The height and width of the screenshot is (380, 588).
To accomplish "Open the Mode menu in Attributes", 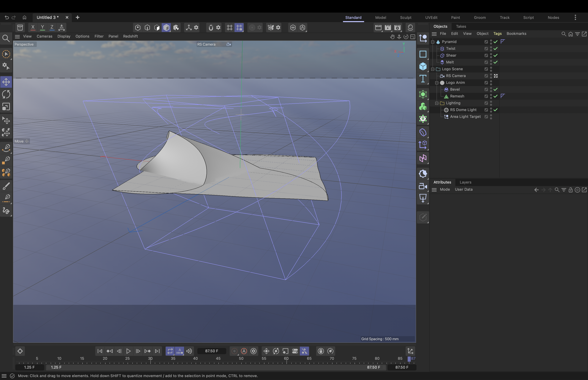I will click(445, 189).
